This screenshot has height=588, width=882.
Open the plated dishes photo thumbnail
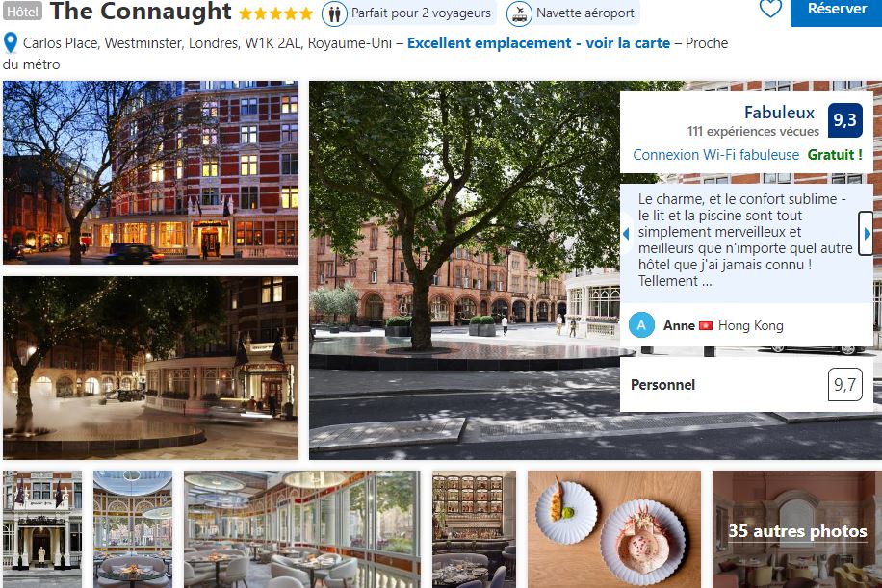614,529
